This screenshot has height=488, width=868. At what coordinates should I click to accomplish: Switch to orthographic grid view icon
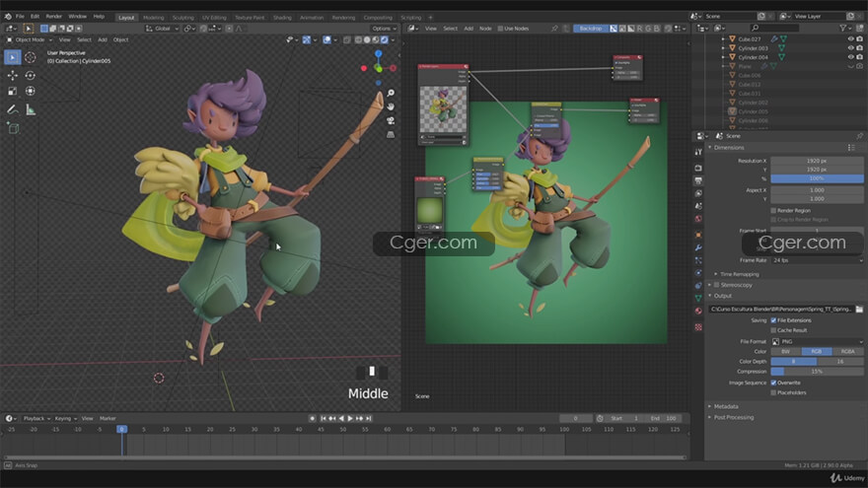391,134
